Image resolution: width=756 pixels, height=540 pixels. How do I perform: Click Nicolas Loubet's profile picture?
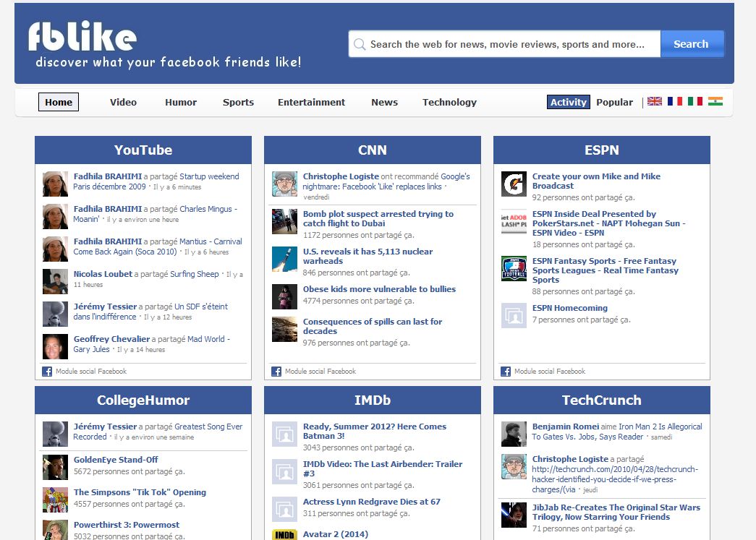pyautogui.click(x=55, y=281)
